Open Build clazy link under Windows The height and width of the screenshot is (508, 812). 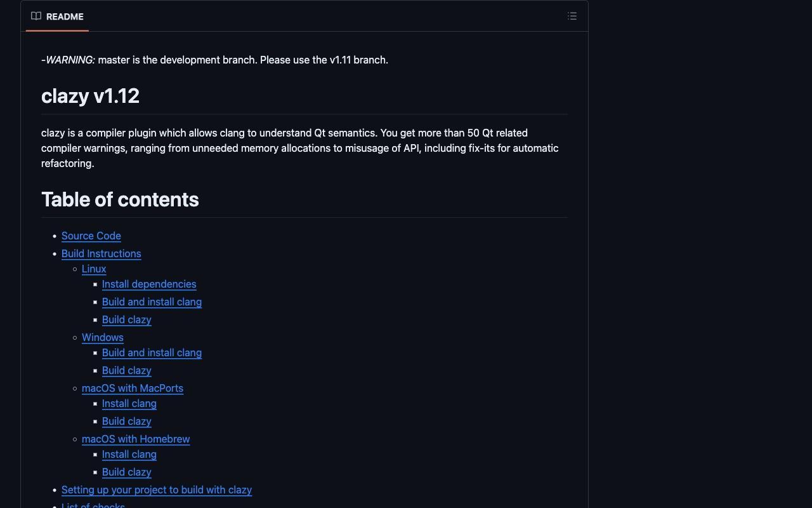pos(127,370)
